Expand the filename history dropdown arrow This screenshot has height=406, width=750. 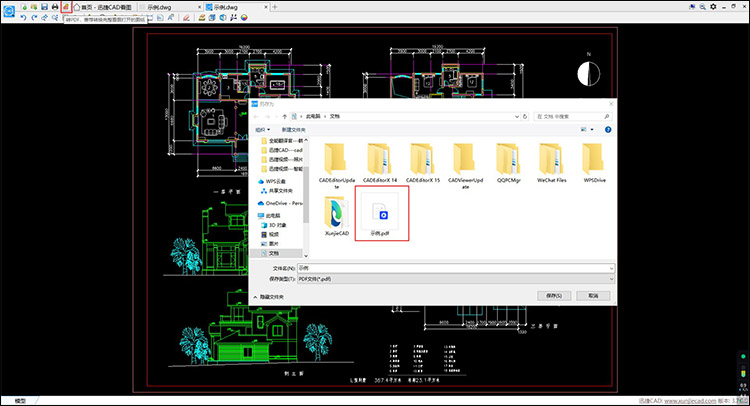(x=611, y=268)
